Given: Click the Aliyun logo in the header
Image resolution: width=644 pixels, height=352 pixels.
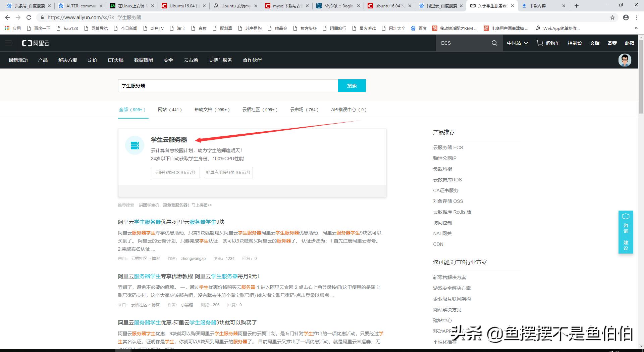Looking at the screenshot, I should [35, 43].
